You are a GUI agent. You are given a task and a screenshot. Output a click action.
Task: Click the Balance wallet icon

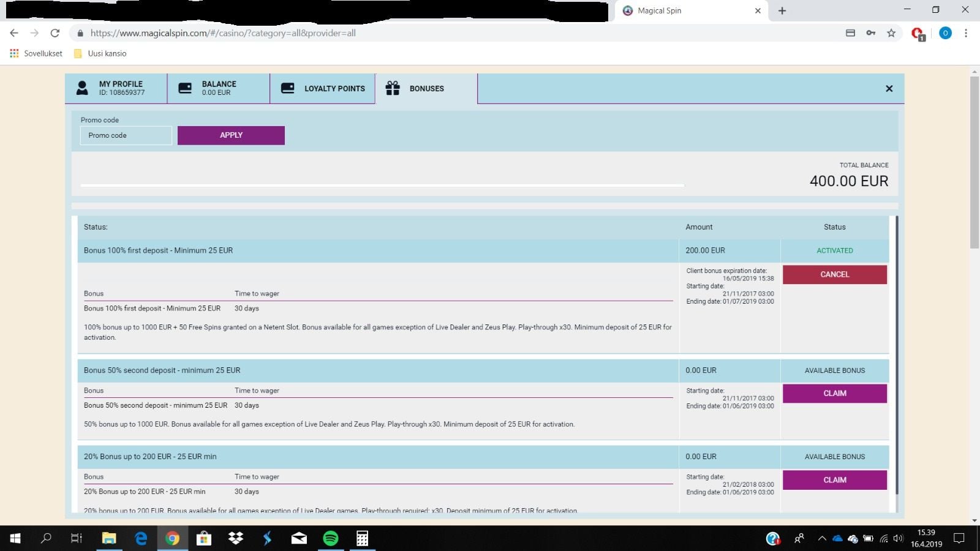[x=185, y=88]
